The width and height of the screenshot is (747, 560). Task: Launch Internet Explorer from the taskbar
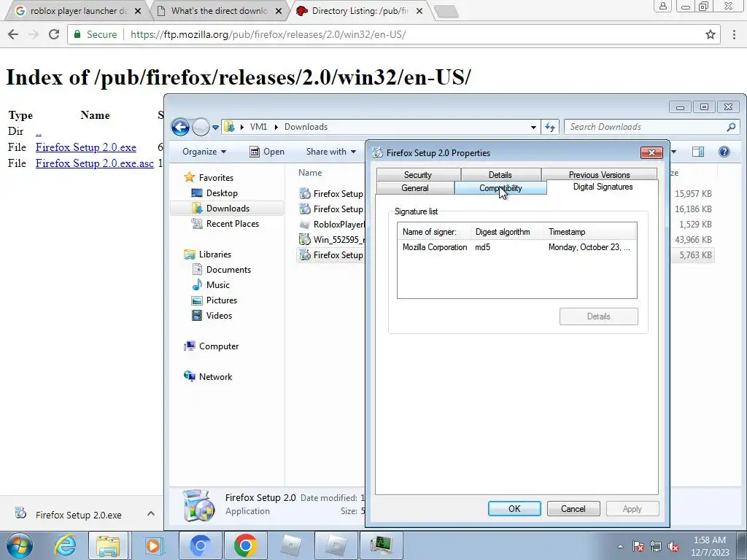point(65,545)
